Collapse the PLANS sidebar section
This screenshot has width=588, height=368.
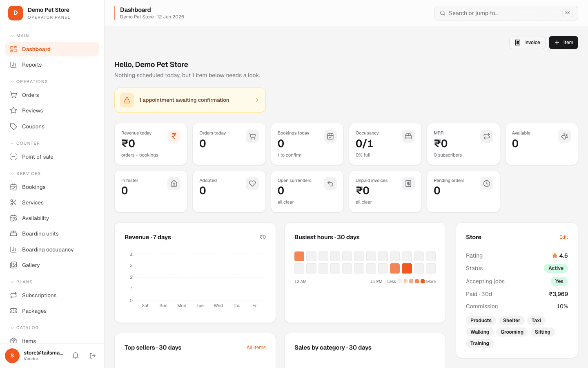click(21, 282)
